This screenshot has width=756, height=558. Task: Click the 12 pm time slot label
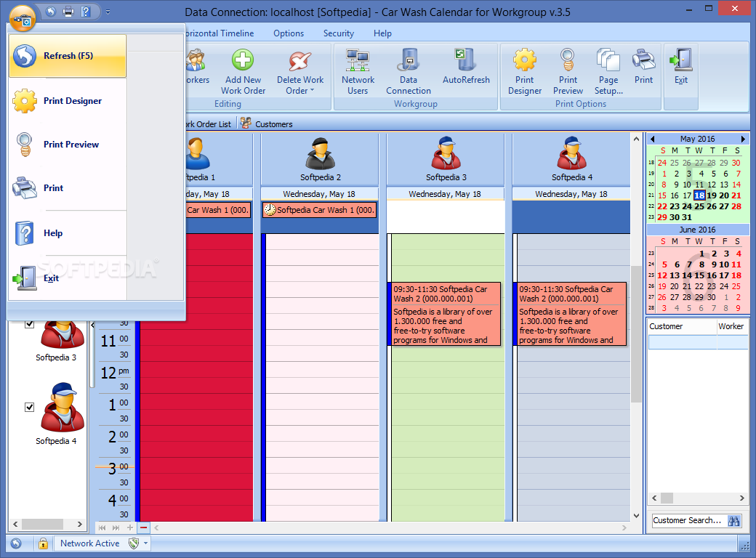pyautogui.click(x=115, y=373)
